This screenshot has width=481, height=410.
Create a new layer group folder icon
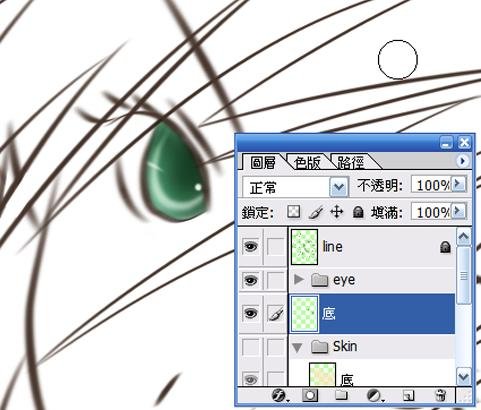coord(341,395)
